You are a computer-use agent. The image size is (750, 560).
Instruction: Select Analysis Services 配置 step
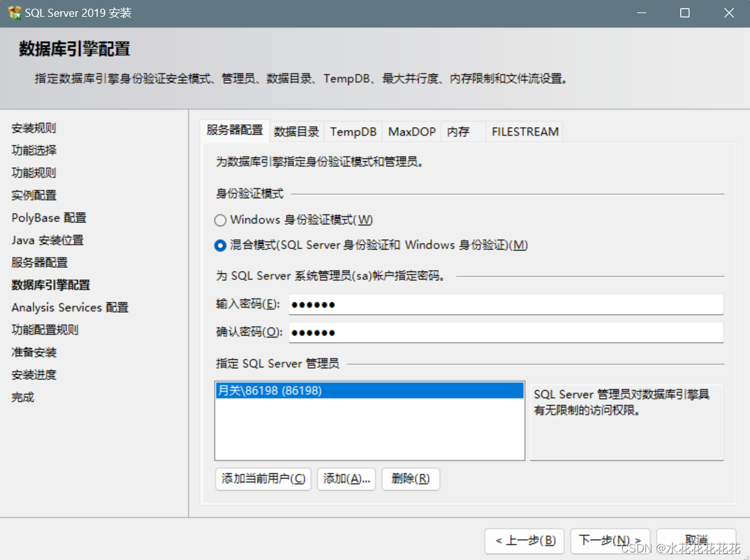pos(70,308)
